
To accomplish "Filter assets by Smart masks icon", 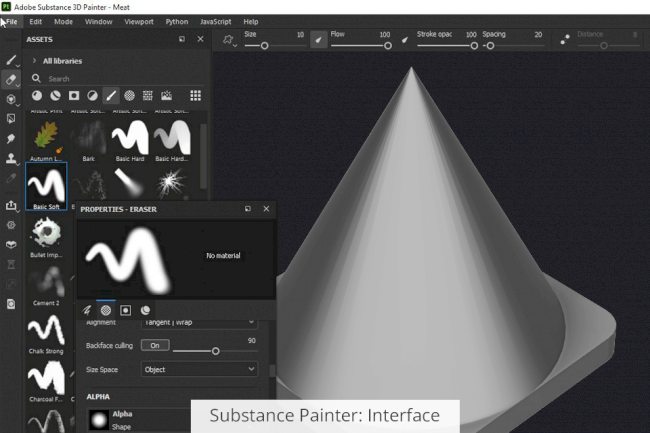I will pos(74,96).
